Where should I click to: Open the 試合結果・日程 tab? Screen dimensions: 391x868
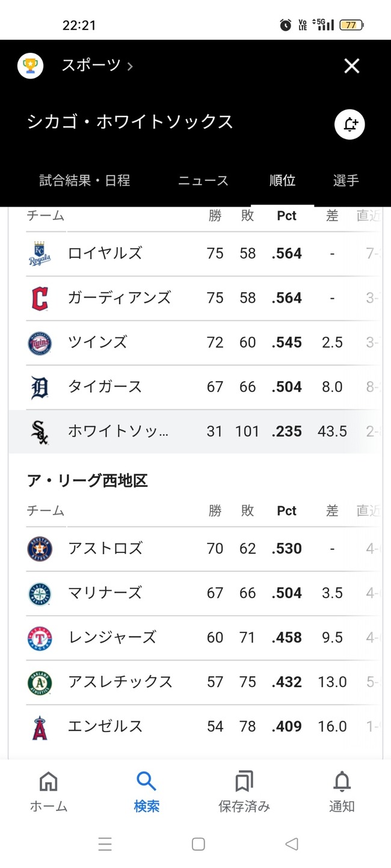coord(85,180)
